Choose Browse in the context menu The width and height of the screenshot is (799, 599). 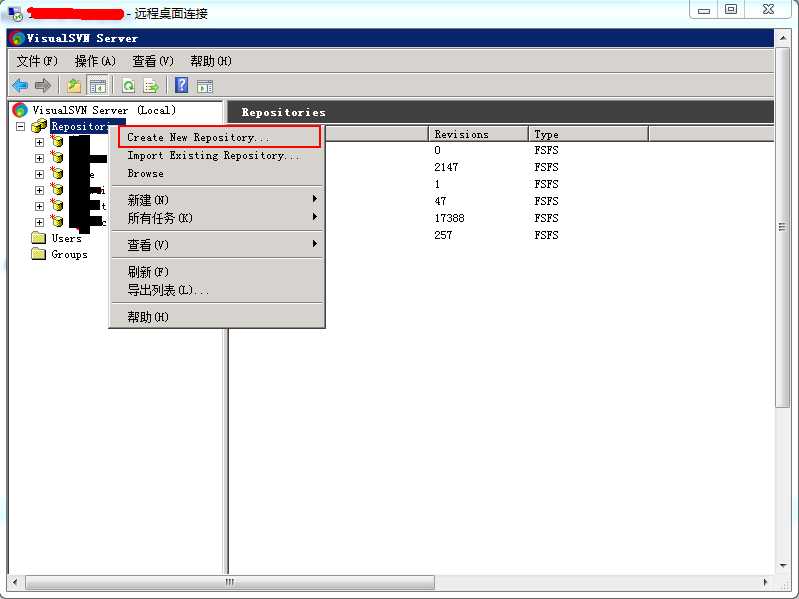[x=218, y=173]
